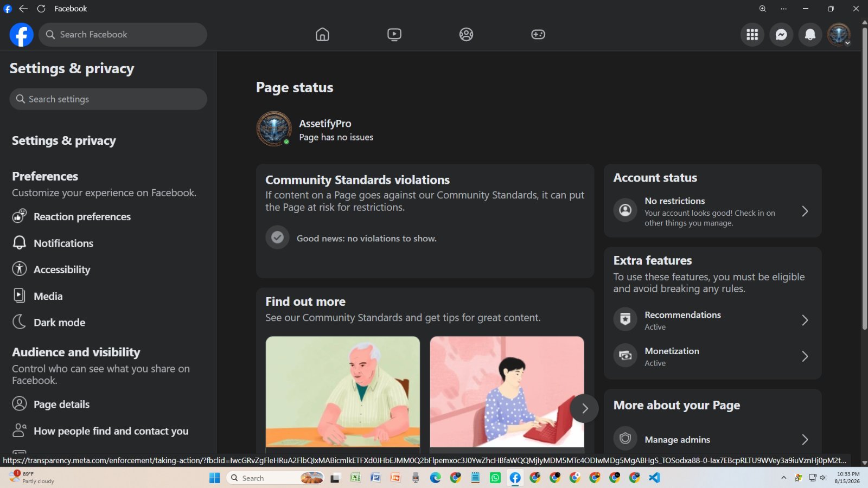The height and width of the screenshot is (488, 868).
Task: Open Manage admins option
Action: click(712, 440)
